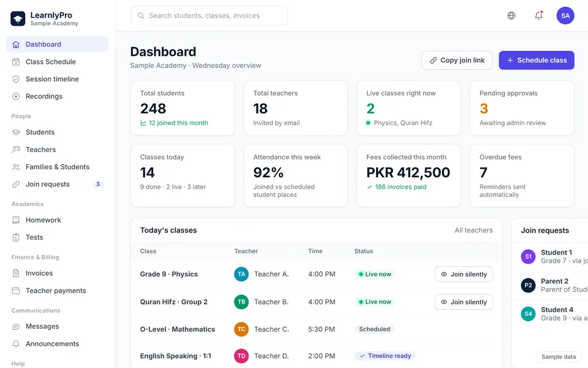588x368 pixels.
Task: Open the Total students card
Action: (x=183, y=108)
